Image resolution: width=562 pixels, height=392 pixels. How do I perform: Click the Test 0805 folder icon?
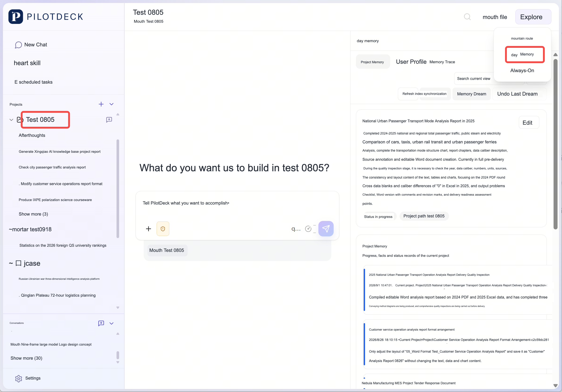(20, 119)
